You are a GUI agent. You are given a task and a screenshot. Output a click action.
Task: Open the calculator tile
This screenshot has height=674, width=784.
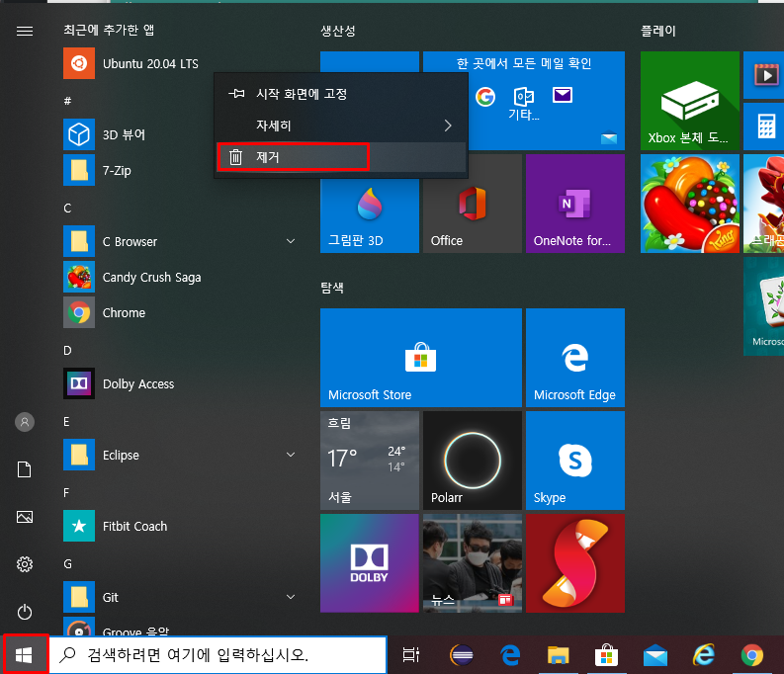(x=764, y=126)
